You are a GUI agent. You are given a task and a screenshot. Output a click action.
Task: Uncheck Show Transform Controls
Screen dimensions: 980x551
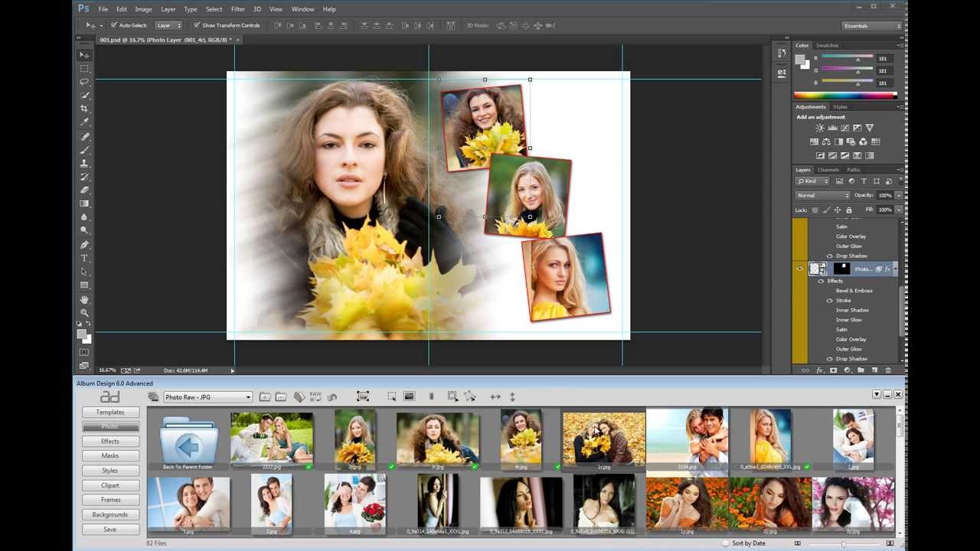coord(197,25)
